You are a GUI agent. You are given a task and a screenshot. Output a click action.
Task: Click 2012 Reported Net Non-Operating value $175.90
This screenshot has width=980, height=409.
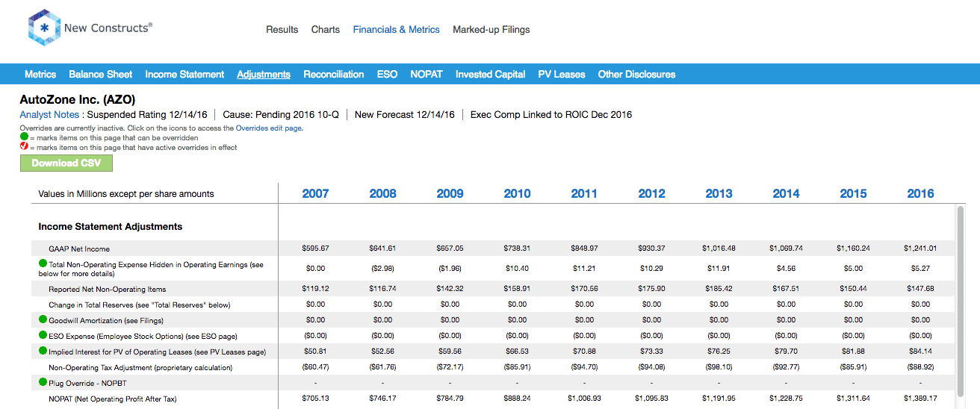[x=651, y=289]
